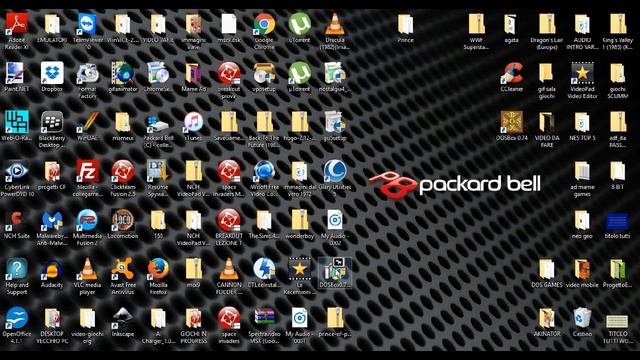Image resolution: width=640 pixels, height=360 pixels.
Task: Launch Locomotion from the desktop
Action: [122, 220]
